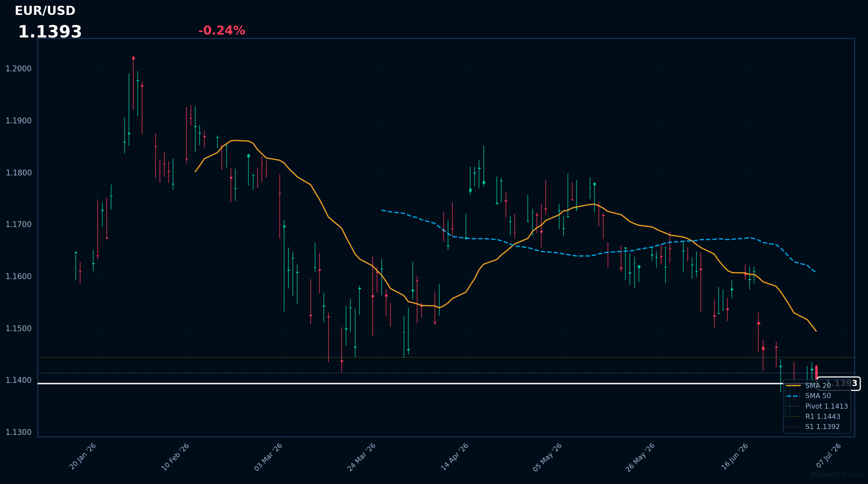Click the boxed 1.1393 price tag at right edge
The width and height of the screenshot is (868, 484).
[839, 384]
